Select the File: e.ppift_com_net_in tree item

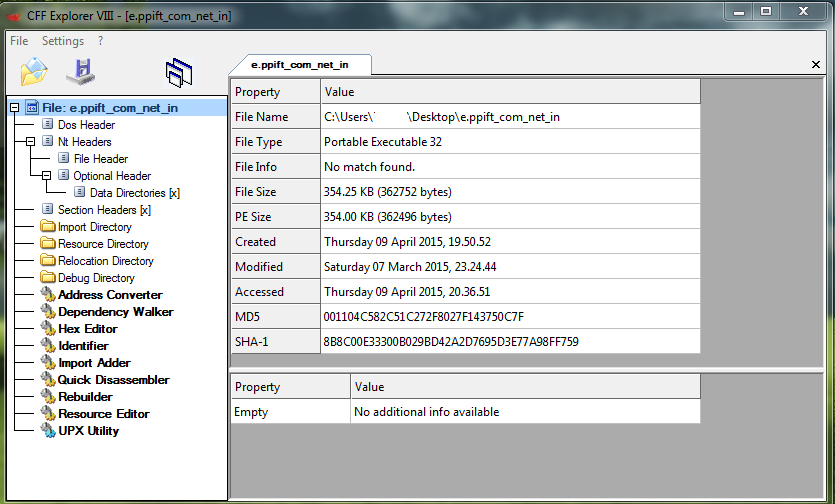(x=110, y=108)
